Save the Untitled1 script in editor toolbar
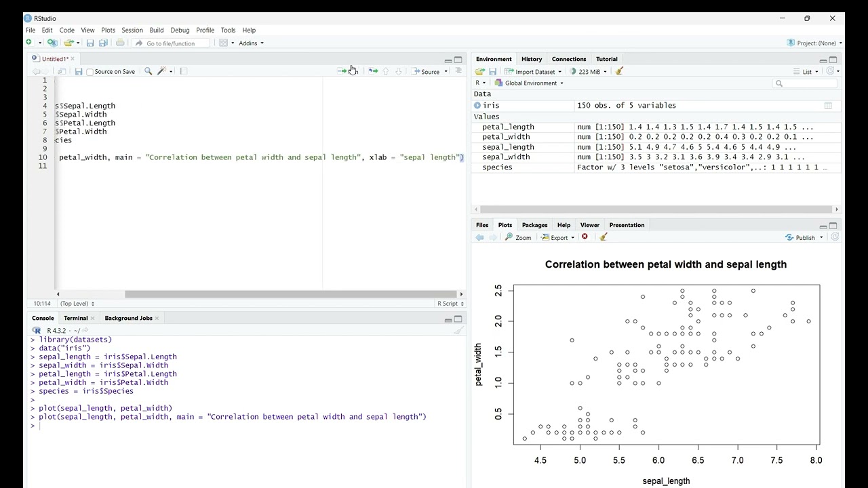 click(79, 71)
